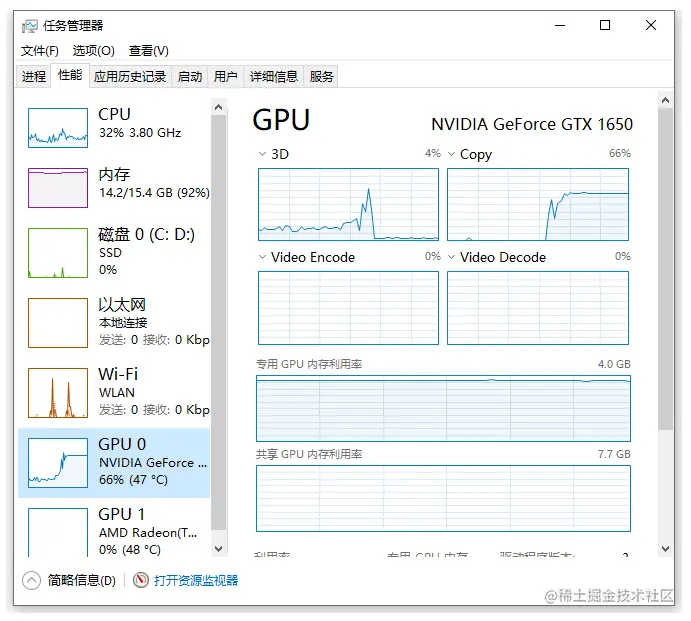Screen dimensions: 691x621
Task: Select the CPU mini graph thumbnail
Action: (58, 128)
